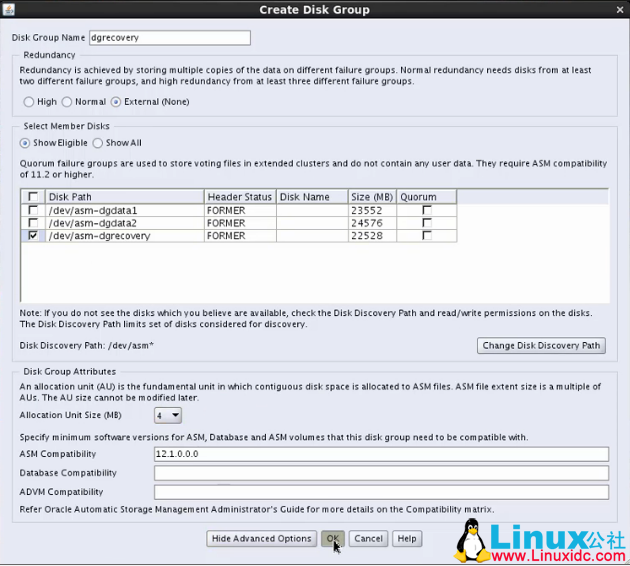Select the /dev/asm-dgrecovery path cell
Viewport: 630px width, 566px height.
[125, 236]
